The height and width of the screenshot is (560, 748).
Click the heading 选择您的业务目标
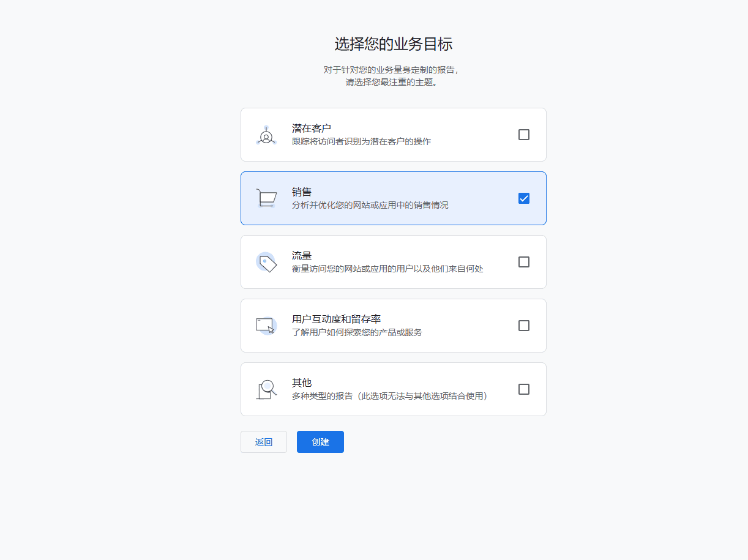[394, 44]
